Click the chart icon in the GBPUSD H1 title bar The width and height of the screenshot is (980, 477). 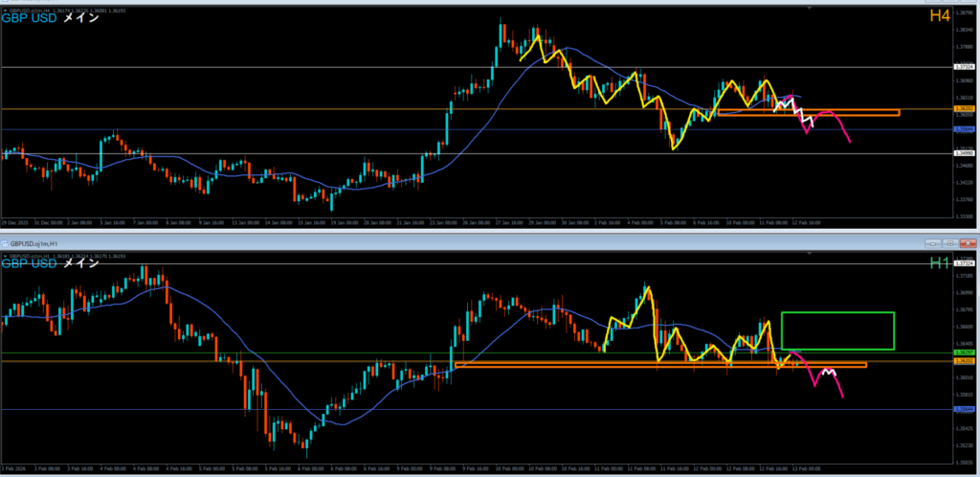click(x=5, y=242)
